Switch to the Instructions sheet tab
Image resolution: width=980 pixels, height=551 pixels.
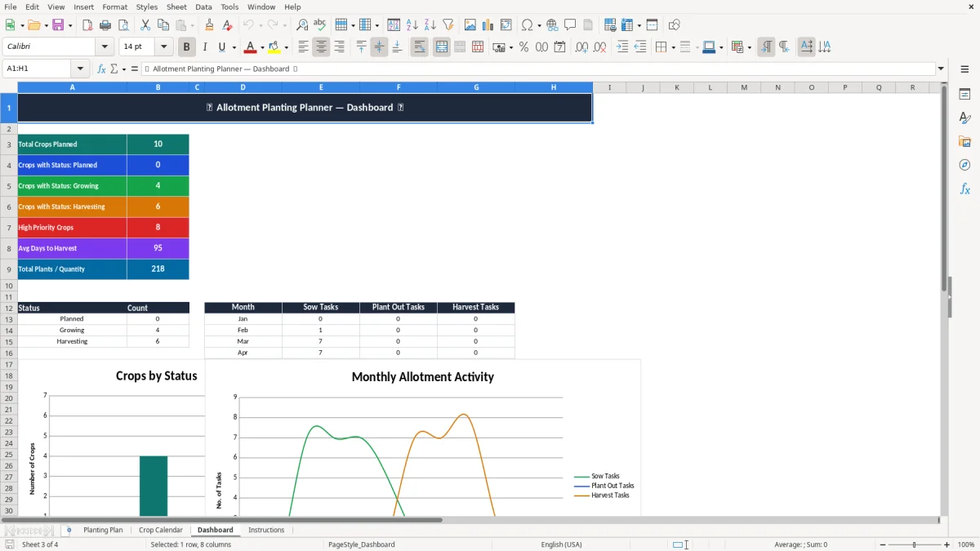266,530
